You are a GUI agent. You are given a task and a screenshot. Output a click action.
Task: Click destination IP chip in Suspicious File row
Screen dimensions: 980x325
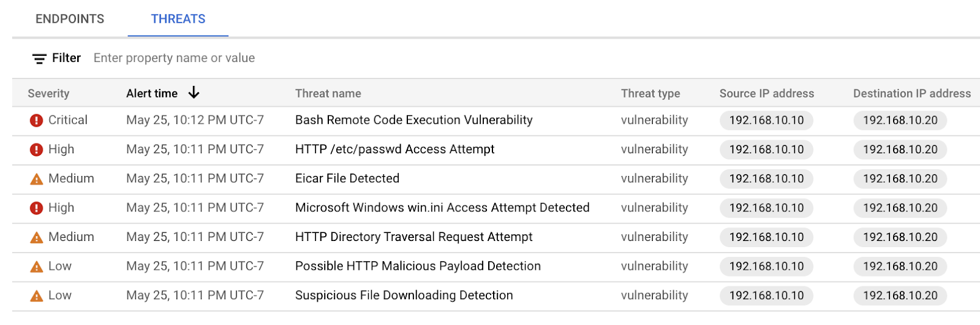[x=900, y=296]
